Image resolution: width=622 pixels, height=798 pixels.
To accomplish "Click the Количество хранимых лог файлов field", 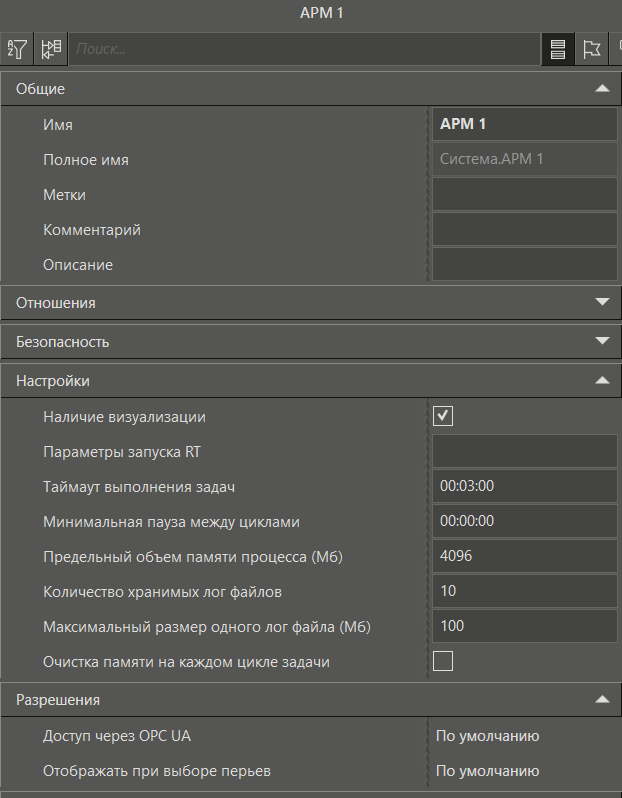I will pos(525,591).
